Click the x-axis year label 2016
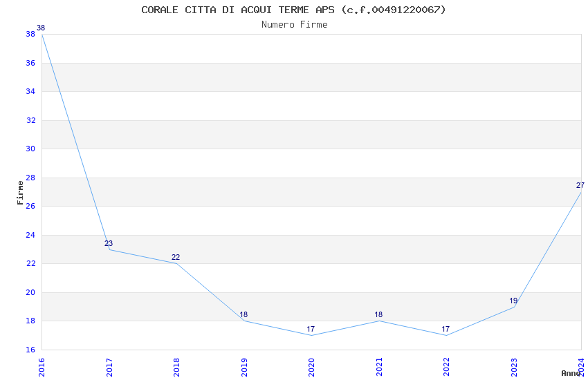This screenshot has height=380, width=588. (42, 368)
